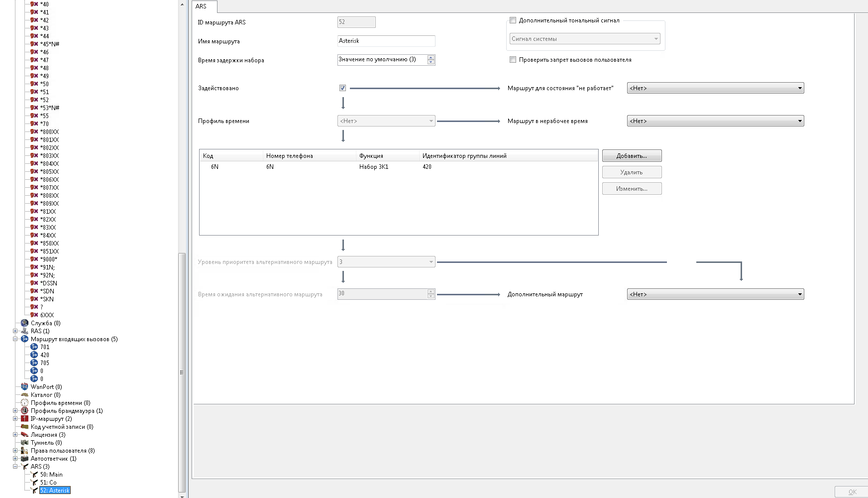868x498 pixels.
Task: Enable Дополнительный тональный сигнал checkbox
Action: [x=513, y=20]
